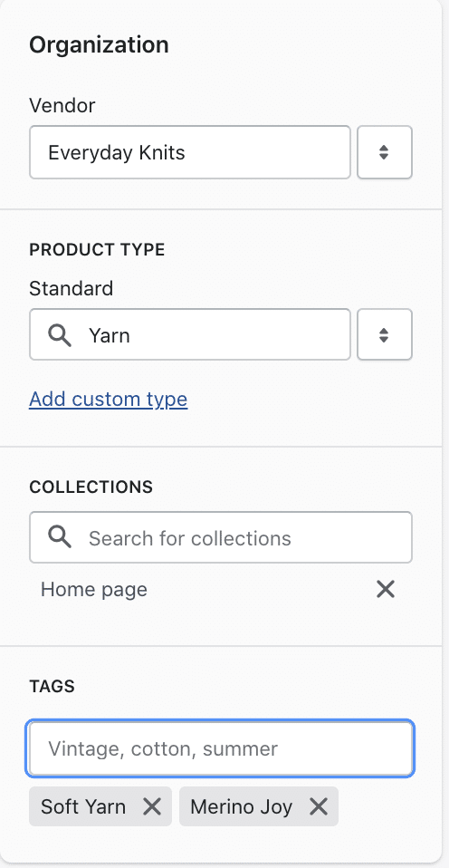Click the TAGS section heading
Image resolution: width=449 pixels, height=868 pixels.
52,687
